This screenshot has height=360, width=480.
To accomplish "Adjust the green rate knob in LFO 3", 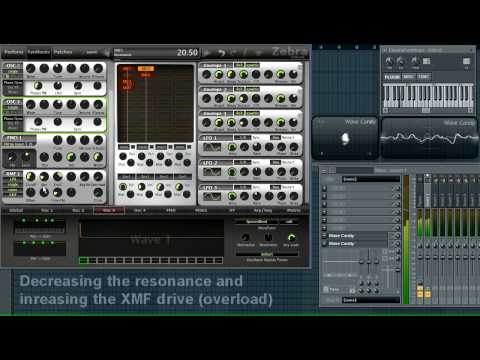I will coord(232,196).
